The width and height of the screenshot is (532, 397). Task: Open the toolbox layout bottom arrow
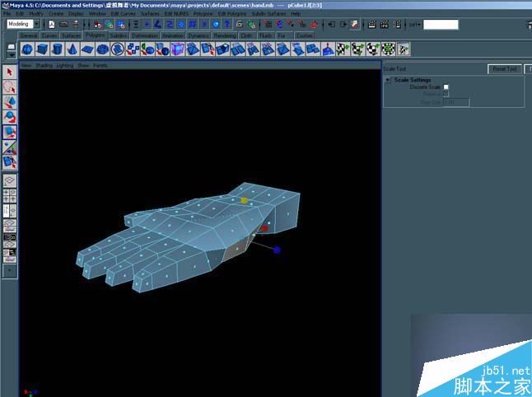[10, 271]
